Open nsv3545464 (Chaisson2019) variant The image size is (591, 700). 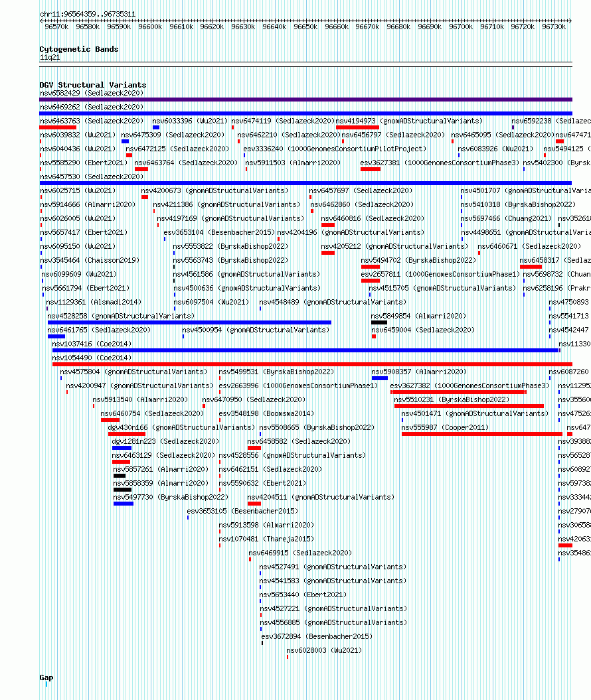[x=90, y=260]
